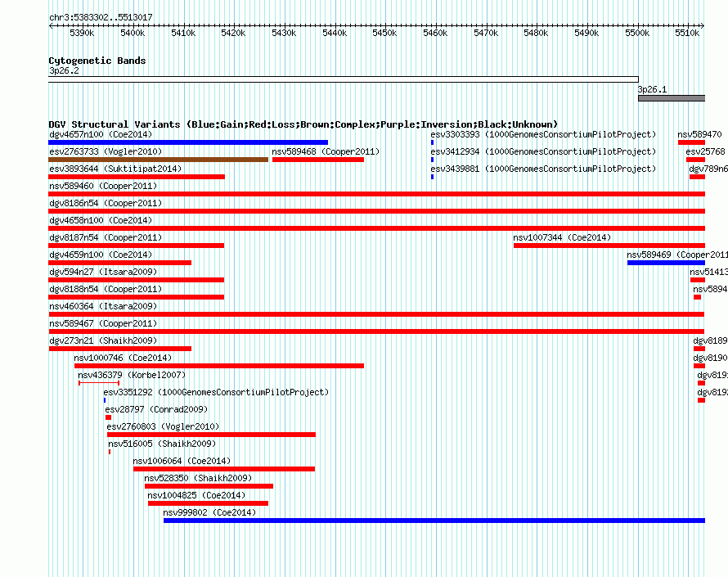Image resolution: width=728 pixels, height=577 pixels.
Task: Click the nsv589460 (Cooper2011) label
Action: (x=103, y=186)
